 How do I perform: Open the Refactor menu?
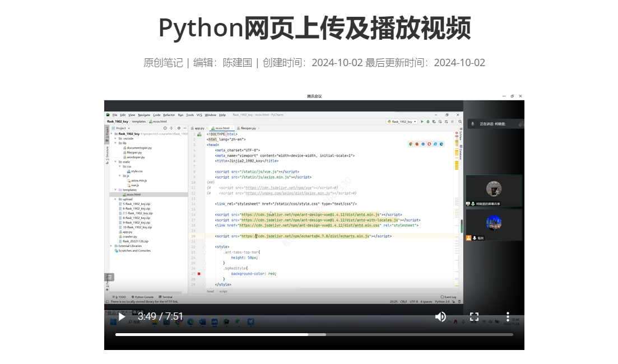169,115
